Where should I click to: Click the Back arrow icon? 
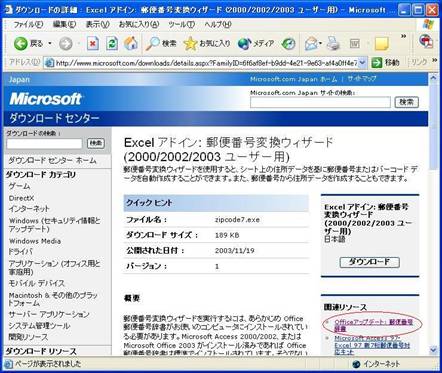point(21,44)
